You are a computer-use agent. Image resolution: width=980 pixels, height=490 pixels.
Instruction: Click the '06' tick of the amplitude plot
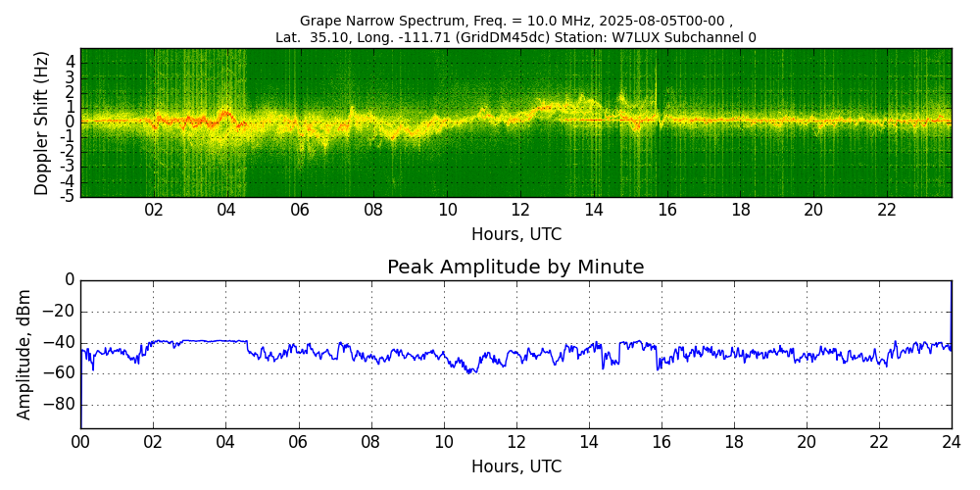click(299, 441)
